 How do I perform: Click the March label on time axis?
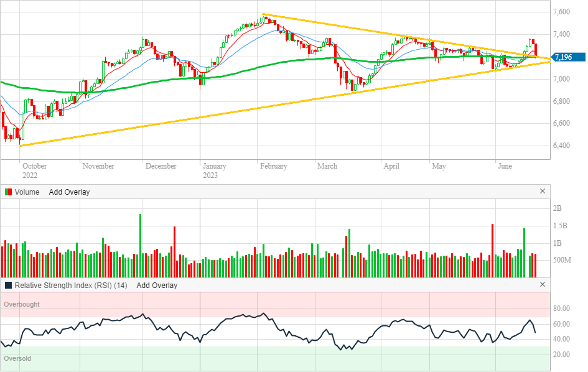pyautogui.click(x=327, y=166)
